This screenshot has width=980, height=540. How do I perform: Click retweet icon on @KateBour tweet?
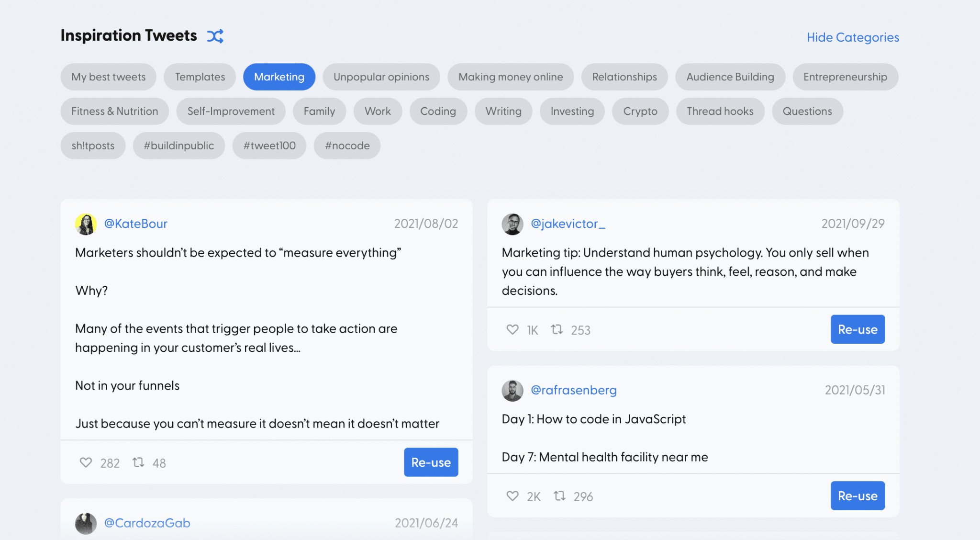(138, 462)
